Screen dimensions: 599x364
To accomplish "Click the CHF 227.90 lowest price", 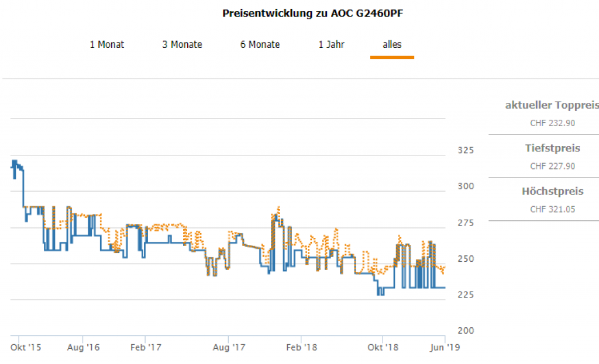I will coord(552,166).
